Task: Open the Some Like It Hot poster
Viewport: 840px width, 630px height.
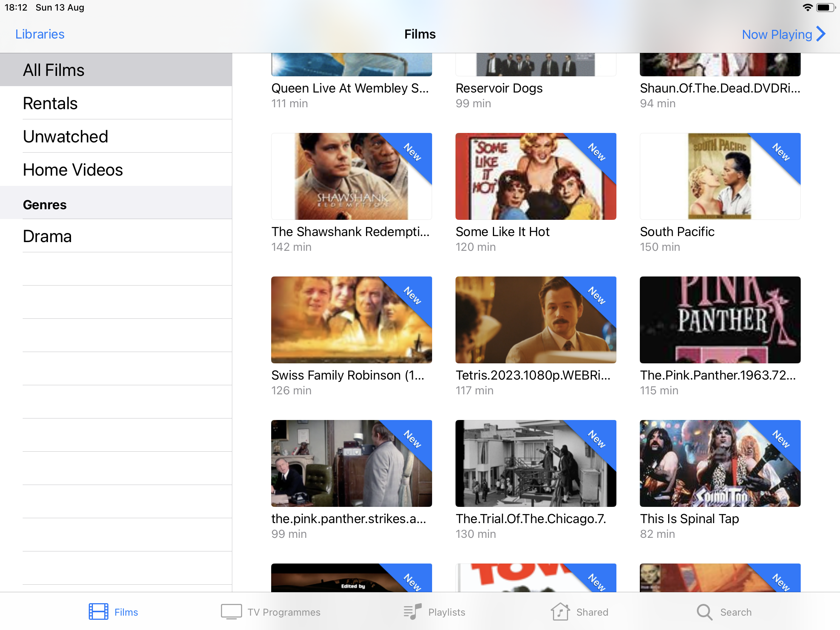Action: 536,176
